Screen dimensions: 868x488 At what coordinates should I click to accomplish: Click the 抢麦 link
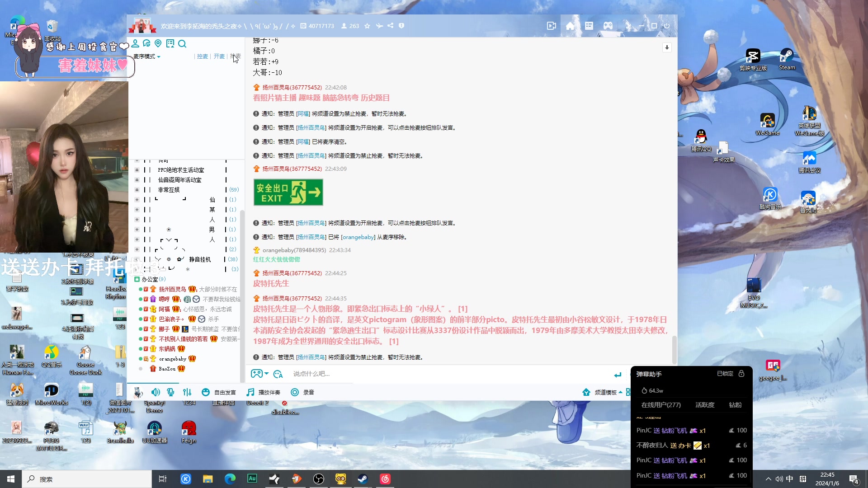(236, 56)
